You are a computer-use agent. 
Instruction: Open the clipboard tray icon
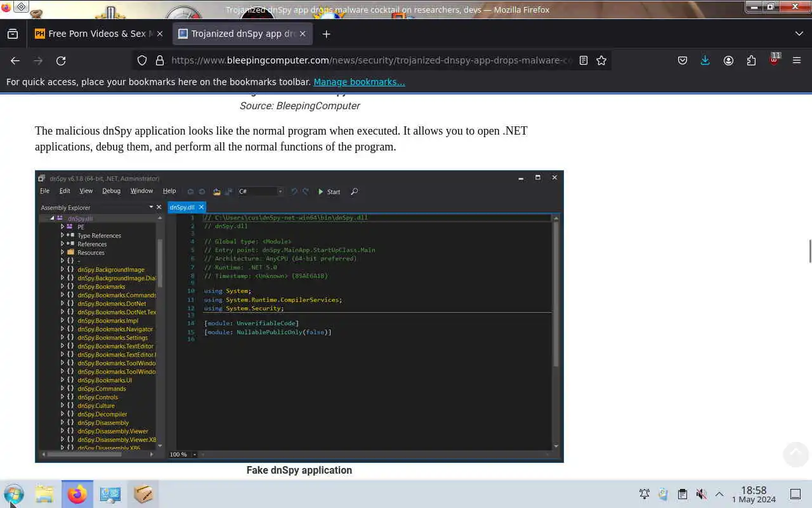(683, 494)
